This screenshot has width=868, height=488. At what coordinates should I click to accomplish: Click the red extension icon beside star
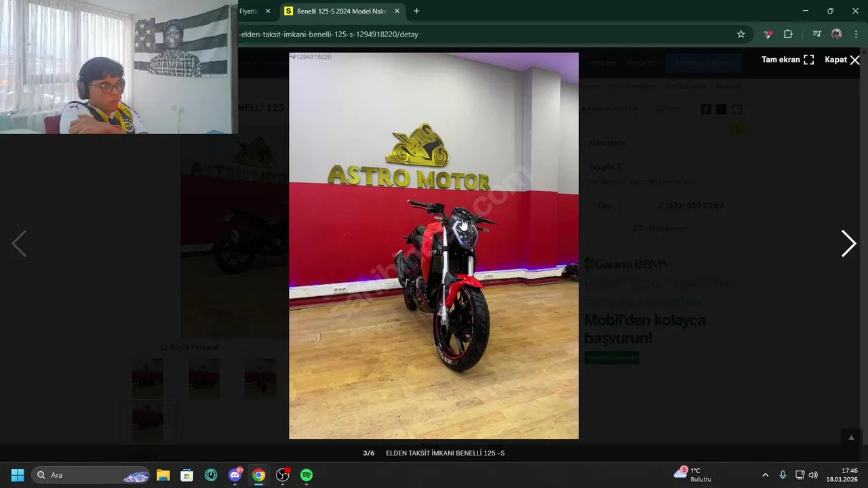point(768,34)
